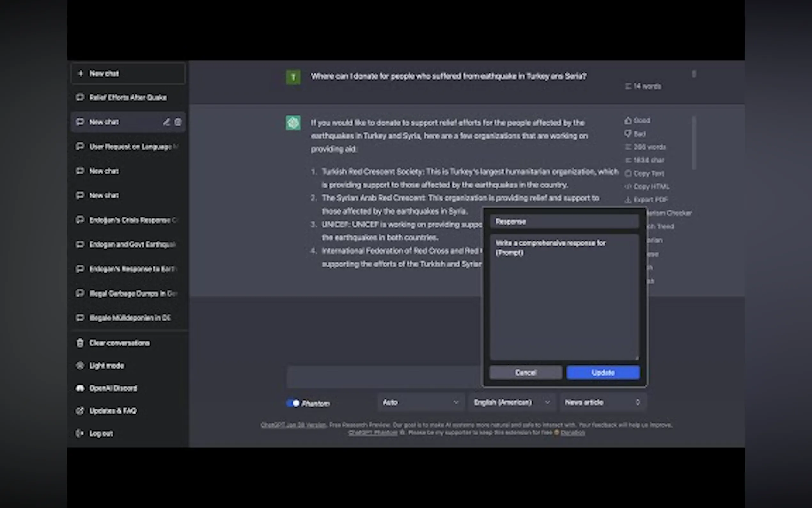Click Copy Text icon beside response
The width and height of the screenshot is (812, 508).
628,173
